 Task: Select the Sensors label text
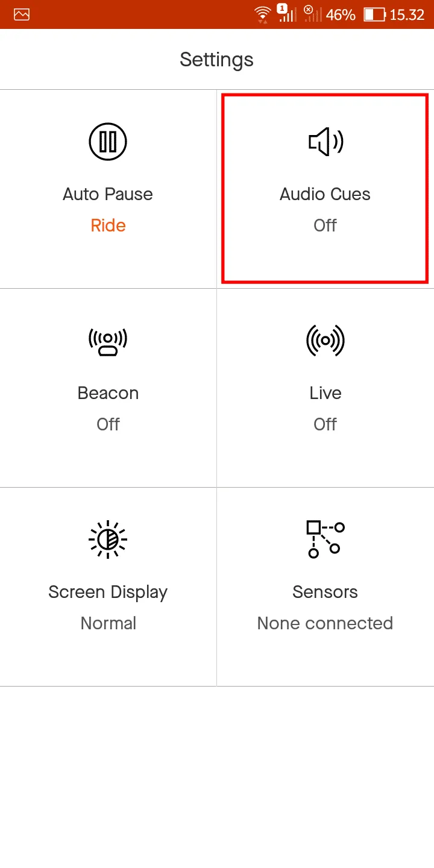tap(325, 592)
